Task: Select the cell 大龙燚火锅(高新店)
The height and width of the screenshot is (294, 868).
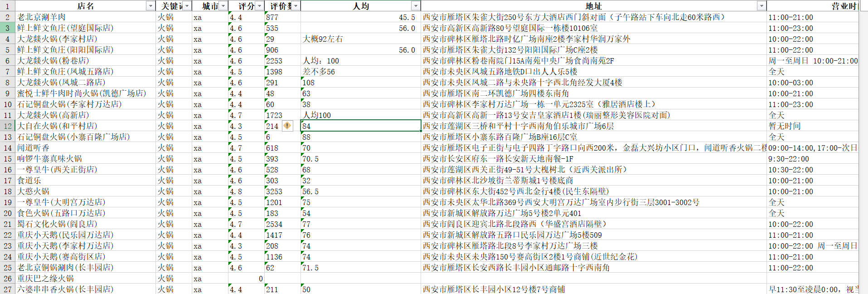Action: (86, 115)
